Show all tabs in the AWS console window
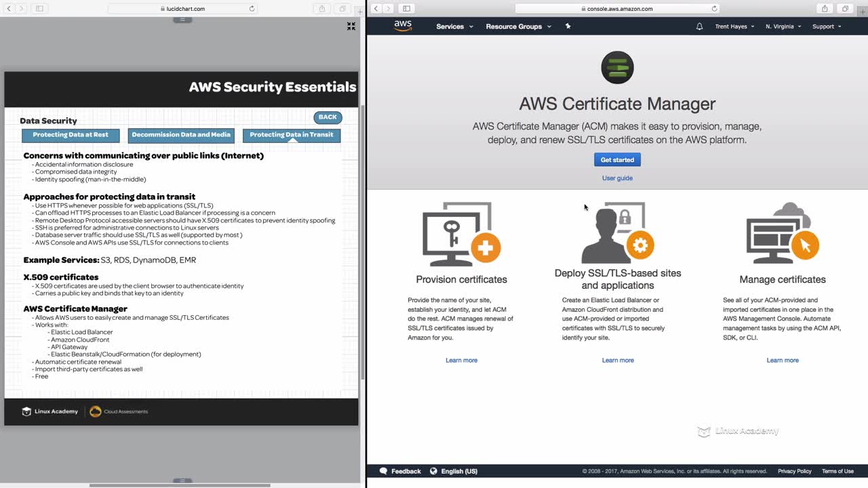This screenshot has width=868, height=488. pos(845,9)
